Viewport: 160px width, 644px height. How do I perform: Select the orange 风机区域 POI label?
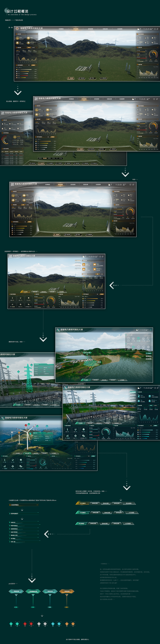[x=67, y=591]
